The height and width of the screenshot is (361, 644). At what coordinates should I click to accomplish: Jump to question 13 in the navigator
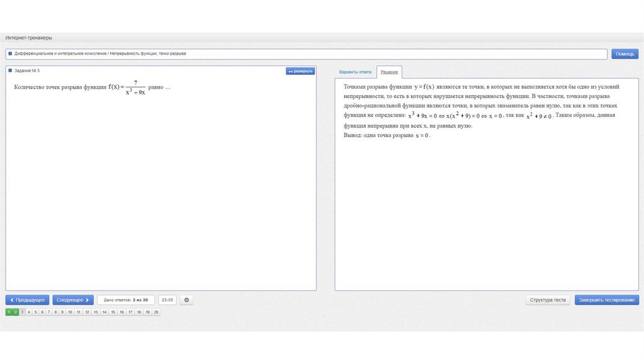96,312
